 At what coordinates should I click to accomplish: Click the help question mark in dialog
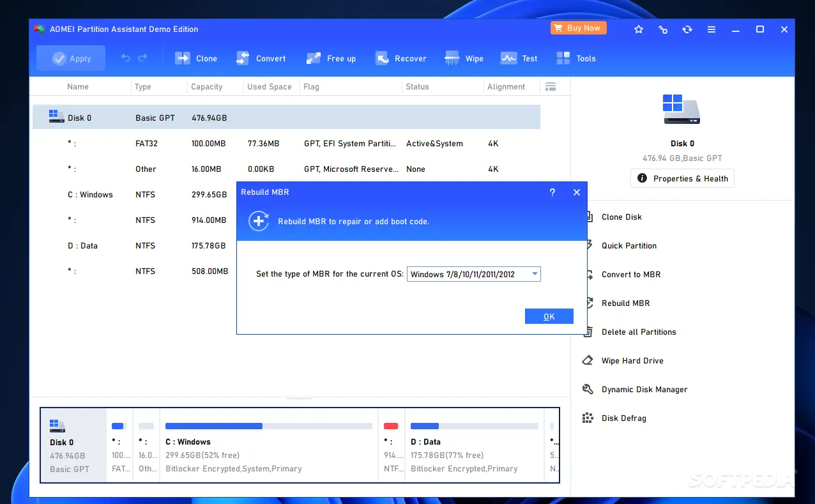click(x=552, y=192)
